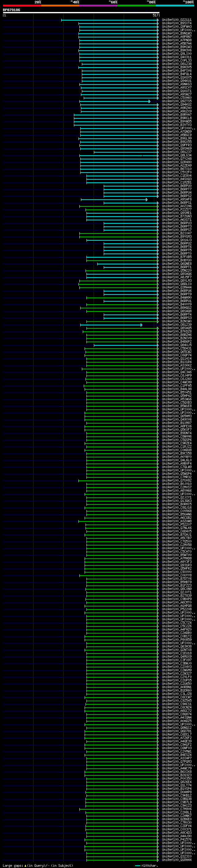Select the UniRef100_Q9FFR3 label
This screenshot has height=868, width=197.
[176, 145]
